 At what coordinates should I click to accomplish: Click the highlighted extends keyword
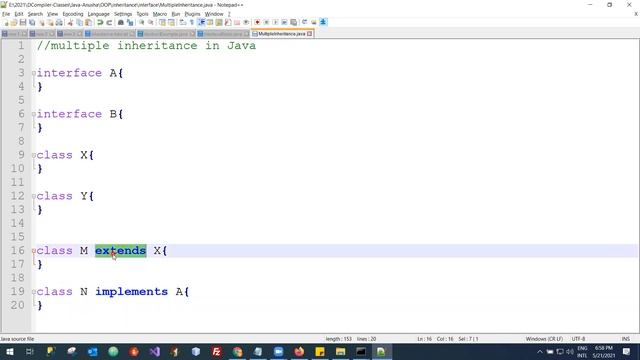[120, 251]
